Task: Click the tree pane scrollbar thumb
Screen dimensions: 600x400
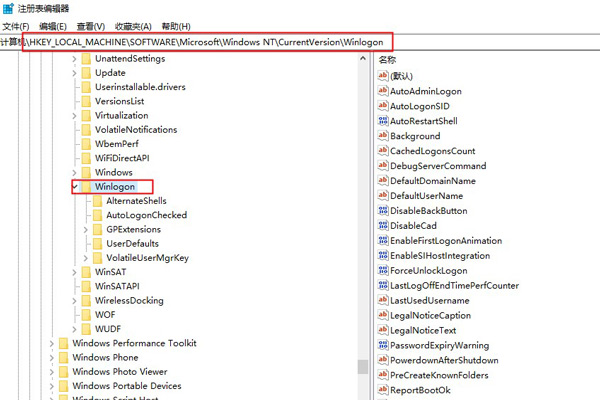Action: (363, 367)
